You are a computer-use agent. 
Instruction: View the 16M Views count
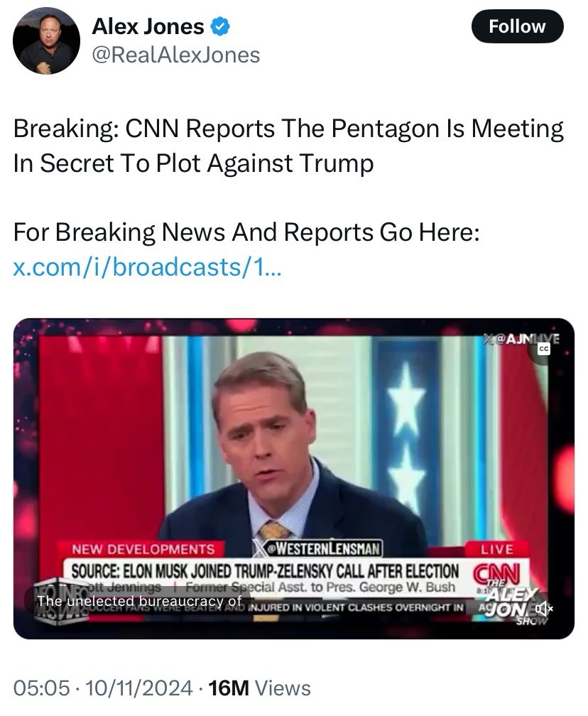[x=259, y=688]
